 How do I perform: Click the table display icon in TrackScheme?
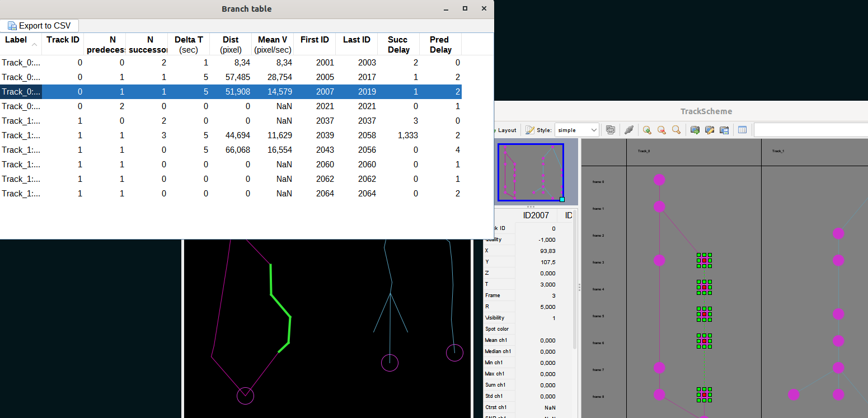click(x=743, y=130)
